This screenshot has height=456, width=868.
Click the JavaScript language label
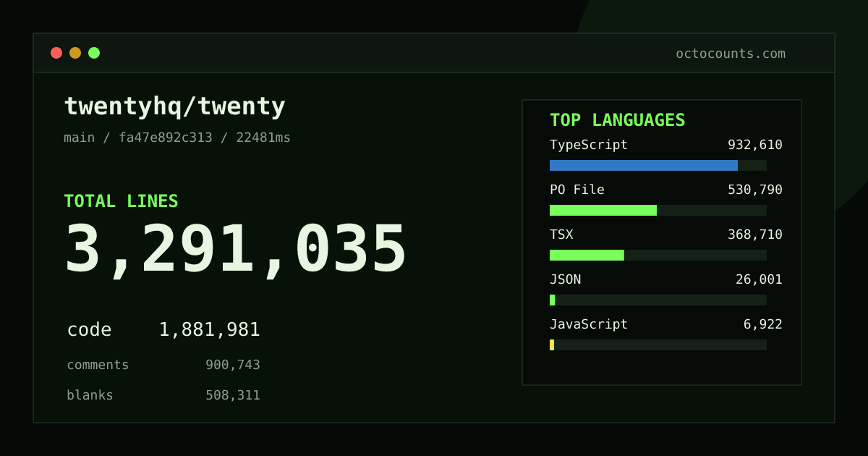coord(589,324)
